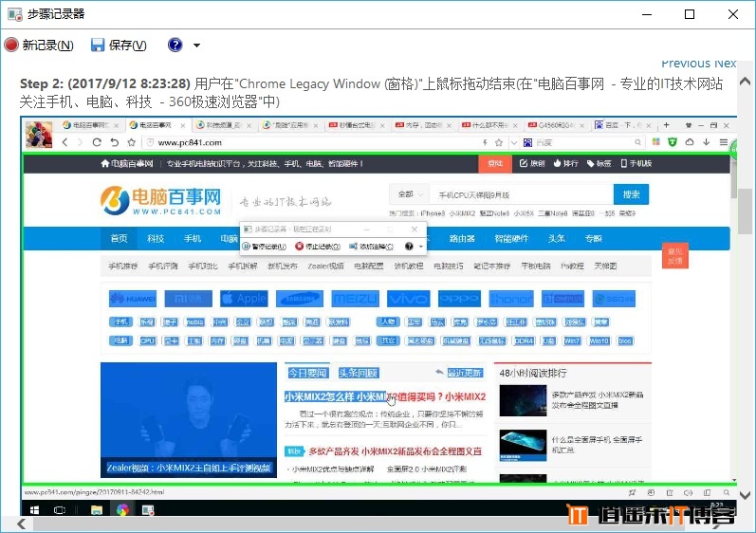Select the 手机 navigation tab
The height and width of the screenshot is (533, 756).
193,239
